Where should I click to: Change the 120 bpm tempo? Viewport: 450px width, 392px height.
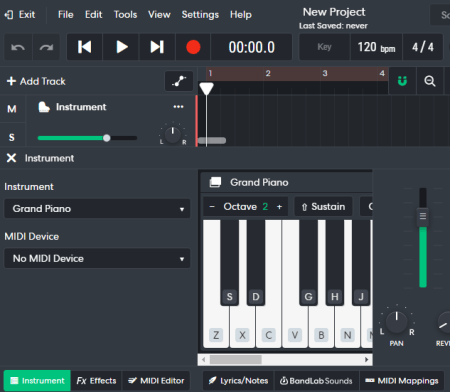pos(376,47)
